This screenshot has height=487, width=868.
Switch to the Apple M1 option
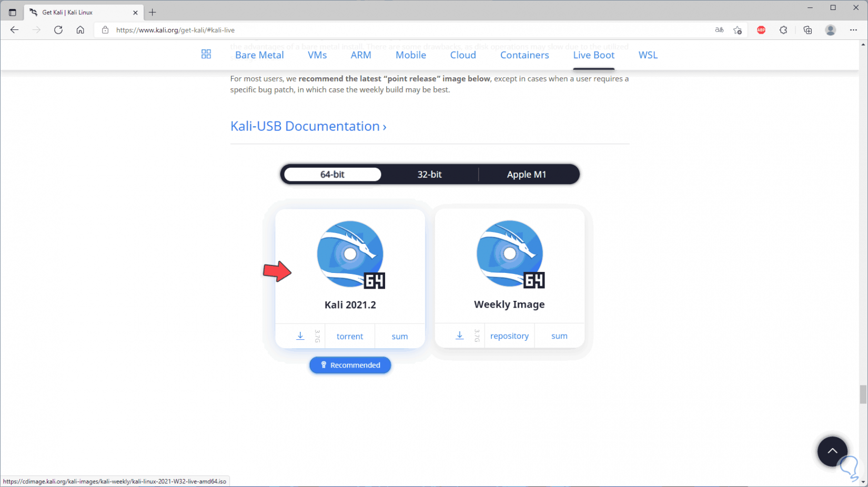coord(527,175)
